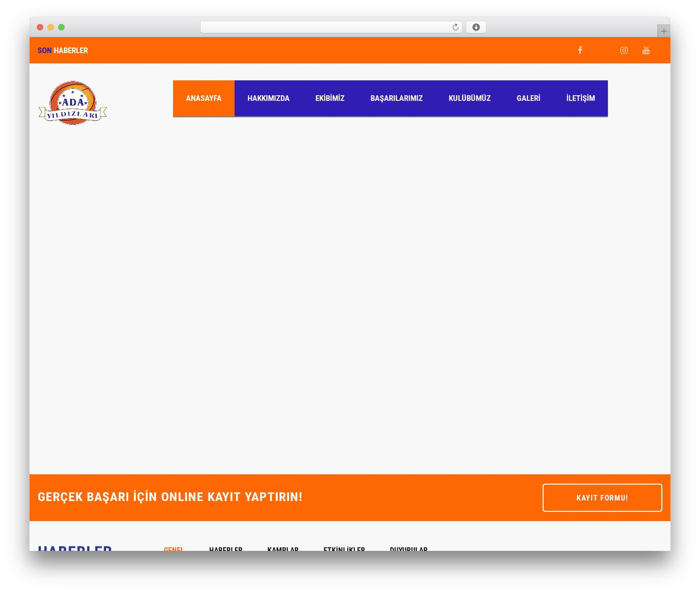Viewport: 700px width, 593px height.
Task: Click the browser download icon
Action: pos(476,27)
